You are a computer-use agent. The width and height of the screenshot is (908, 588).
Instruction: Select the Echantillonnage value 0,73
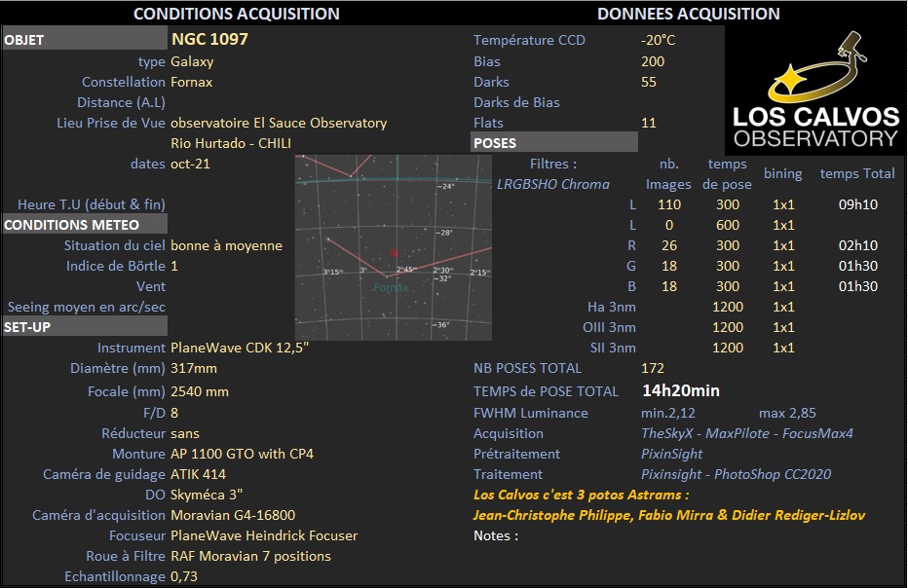pyautogui.click(x=183, y=576)
